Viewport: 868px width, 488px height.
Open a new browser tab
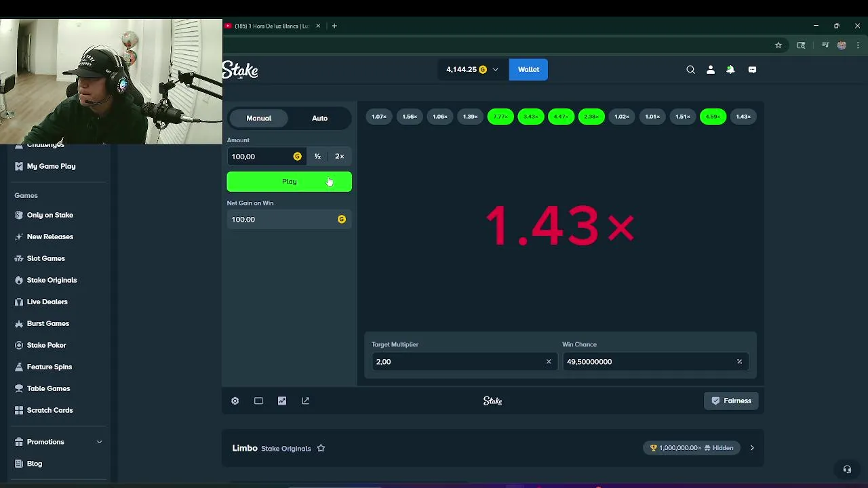tap(334, 26)
